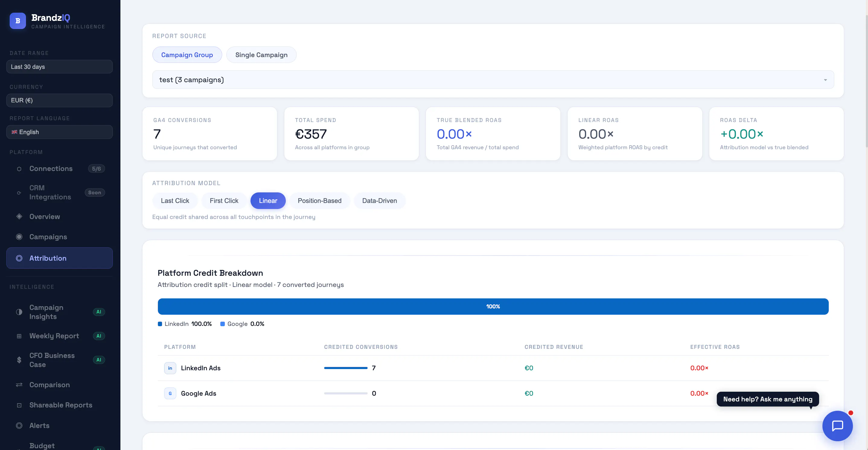Click the LinkedIn Ads credited conversions bar
Image resolution: width=868 pixels, height=450 pixels.
coord(346,368)
